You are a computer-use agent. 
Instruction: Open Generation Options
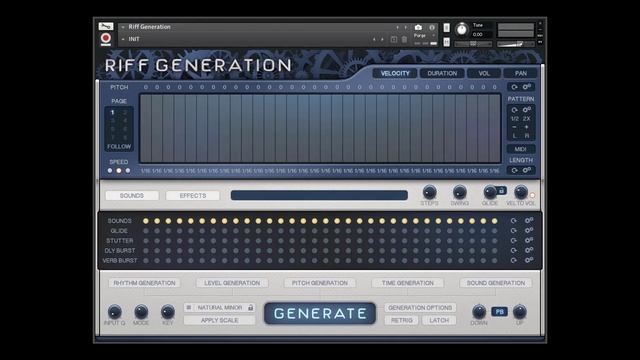click(x=420, y=308)
